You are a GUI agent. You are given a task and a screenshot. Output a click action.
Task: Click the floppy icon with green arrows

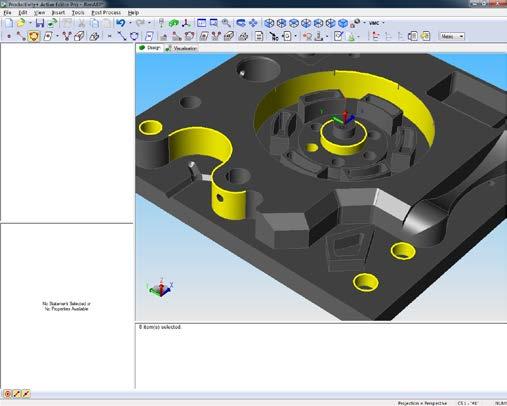(52, 23)
